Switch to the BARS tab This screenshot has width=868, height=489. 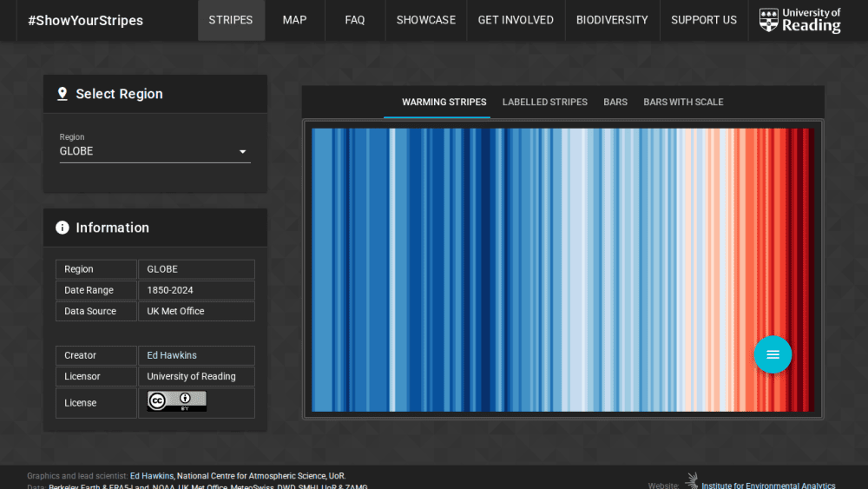(x=615, y=102)
